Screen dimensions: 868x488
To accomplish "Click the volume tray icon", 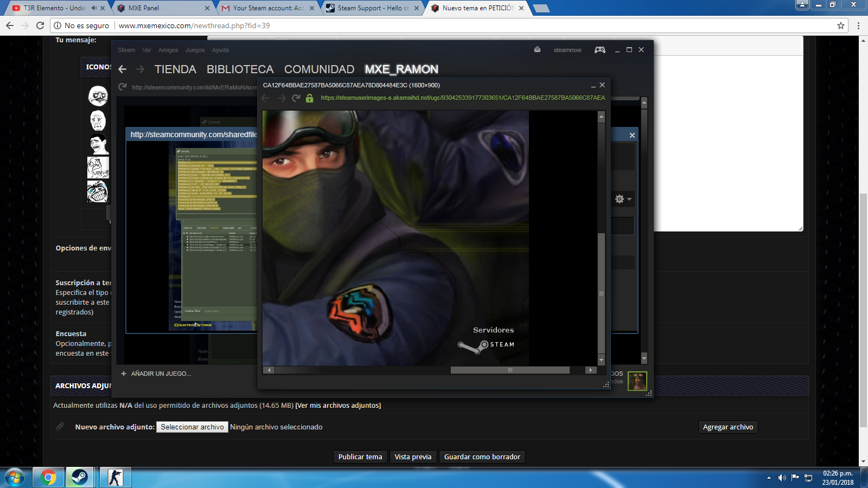I will pos(782,478).
